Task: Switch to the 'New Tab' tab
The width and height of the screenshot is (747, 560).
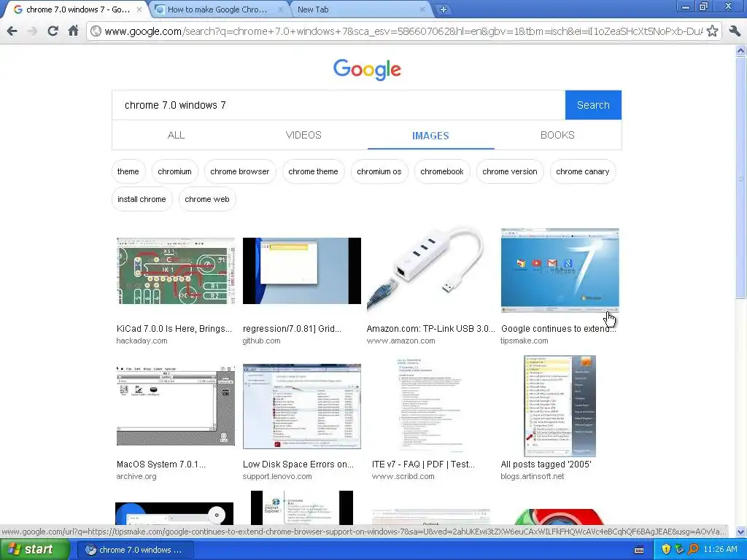Action: [360, 9]
